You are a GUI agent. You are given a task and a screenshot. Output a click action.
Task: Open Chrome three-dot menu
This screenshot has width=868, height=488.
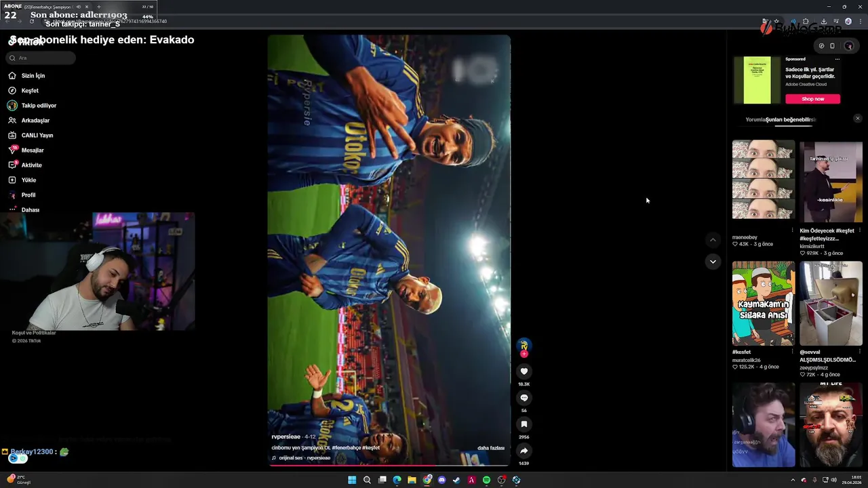859,22
